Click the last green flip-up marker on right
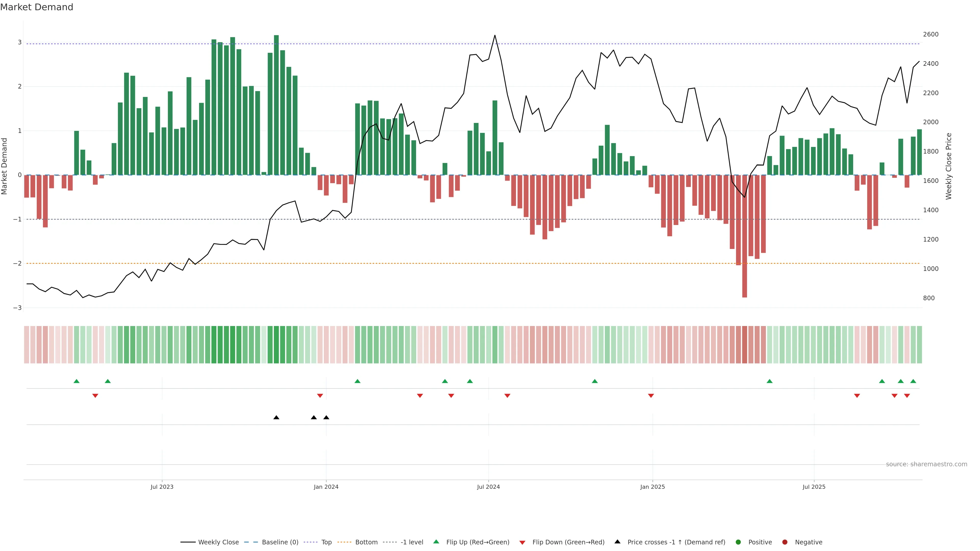This screenshot has height=551, width=980. point(913,381)
